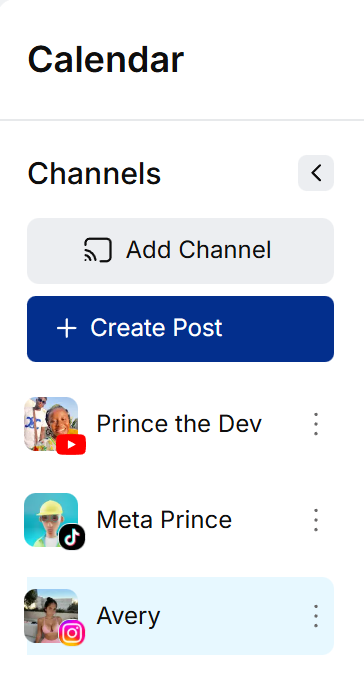This screenshot has height=677, width=364.
Task: Click the Create Post button
Action: [180, 329]
